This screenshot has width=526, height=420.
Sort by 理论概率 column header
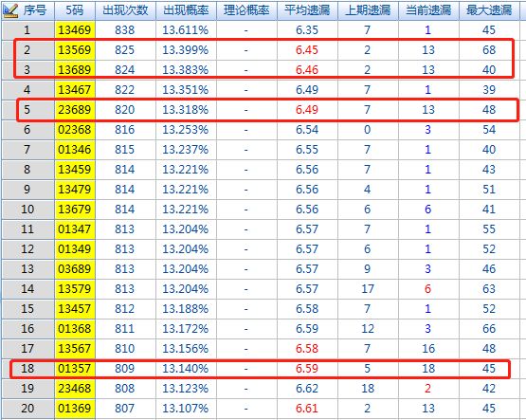tap(246, 10)
